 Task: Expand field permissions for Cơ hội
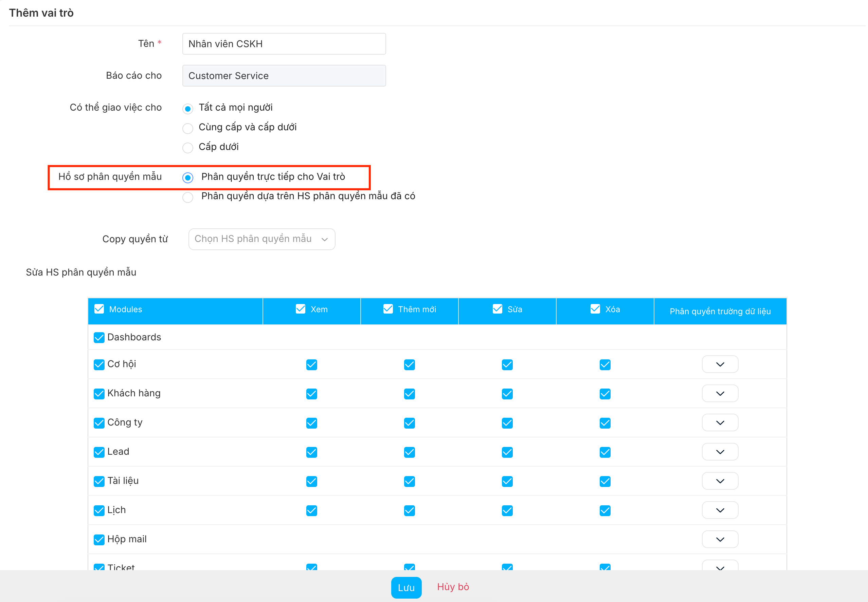pyautogui.click(x=720, y=364)
